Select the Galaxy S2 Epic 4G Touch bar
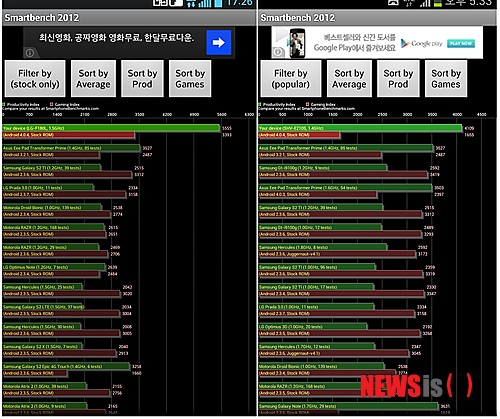Image resolution: width=500 pixels, height=419 pixels. 66,366
